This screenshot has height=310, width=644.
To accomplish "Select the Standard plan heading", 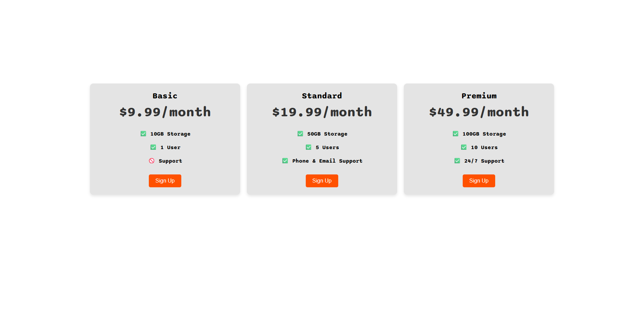I will [x=322, y=96].
